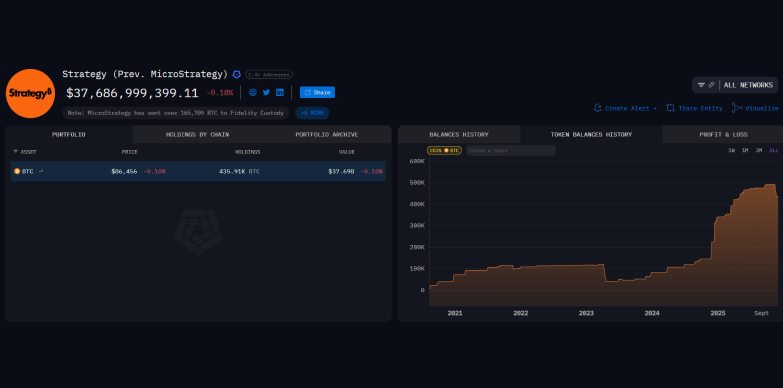Open the ALL NETWORKS selector

(748, 85)
